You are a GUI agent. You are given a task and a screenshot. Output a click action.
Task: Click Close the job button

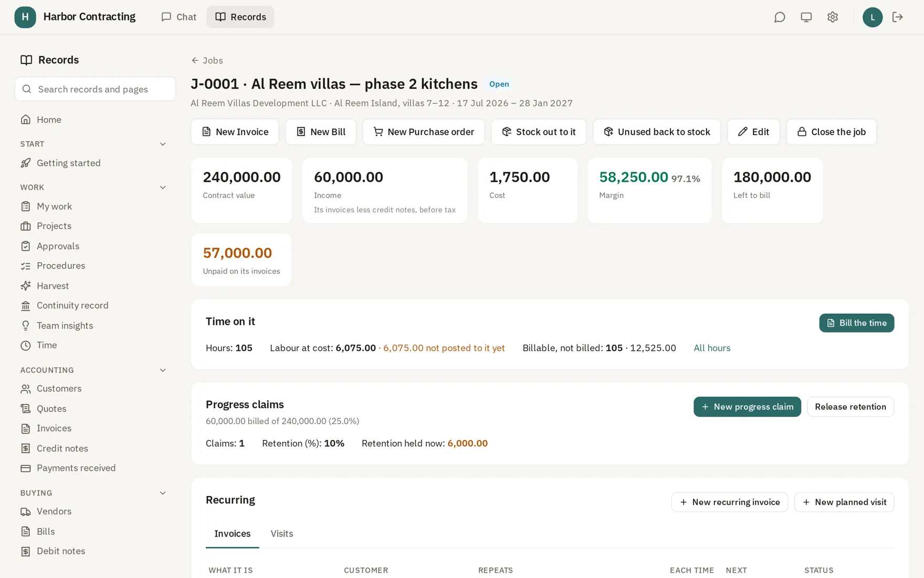click(x=832, y=132)
